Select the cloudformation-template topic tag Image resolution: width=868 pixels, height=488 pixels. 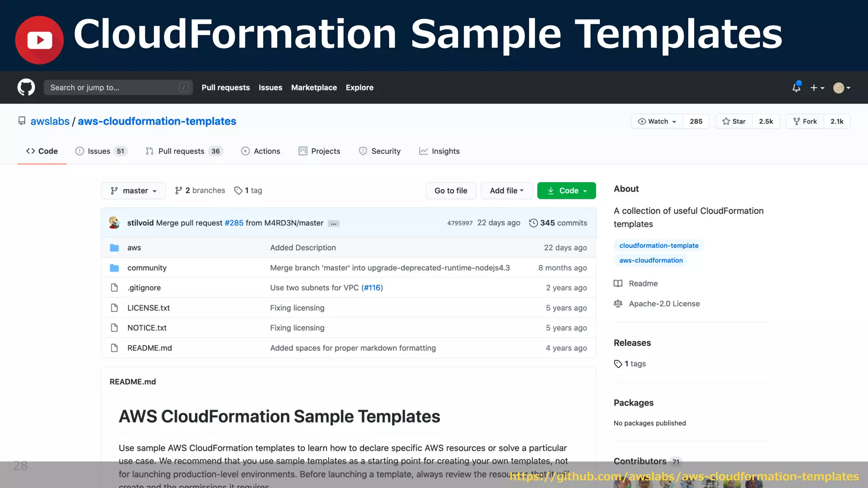tap(659, 246)
